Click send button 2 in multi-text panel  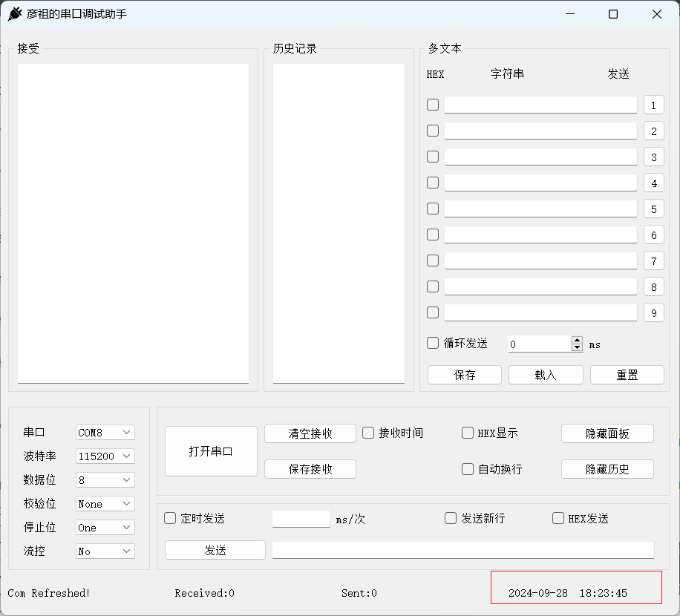(653, 131)
